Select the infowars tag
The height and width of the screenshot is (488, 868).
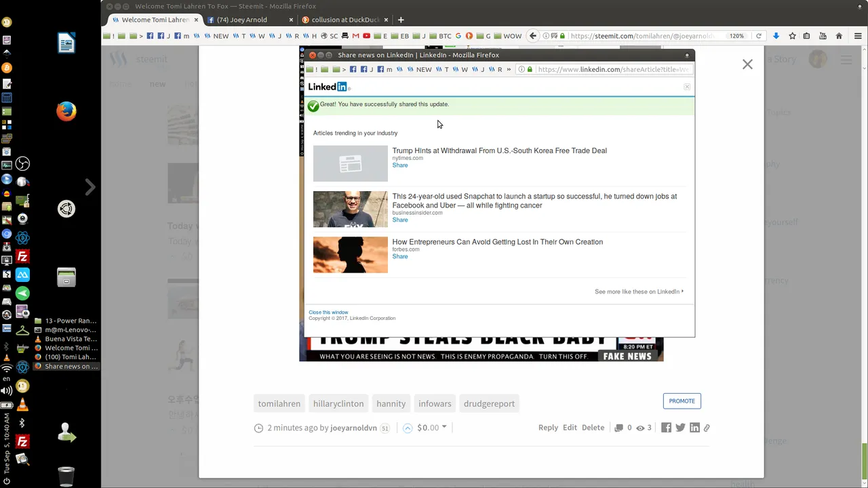click(x=435, y=403)
